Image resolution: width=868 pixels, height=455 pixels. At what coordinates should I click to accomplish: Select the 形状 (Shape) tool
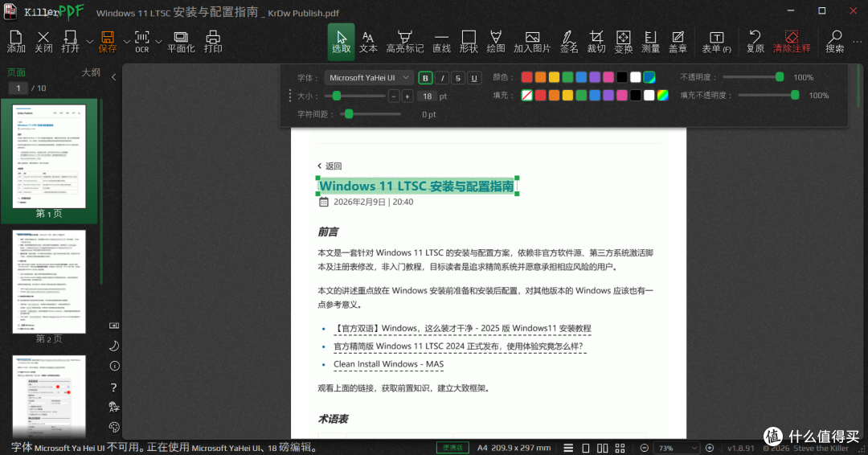click(x=469, y=42)
